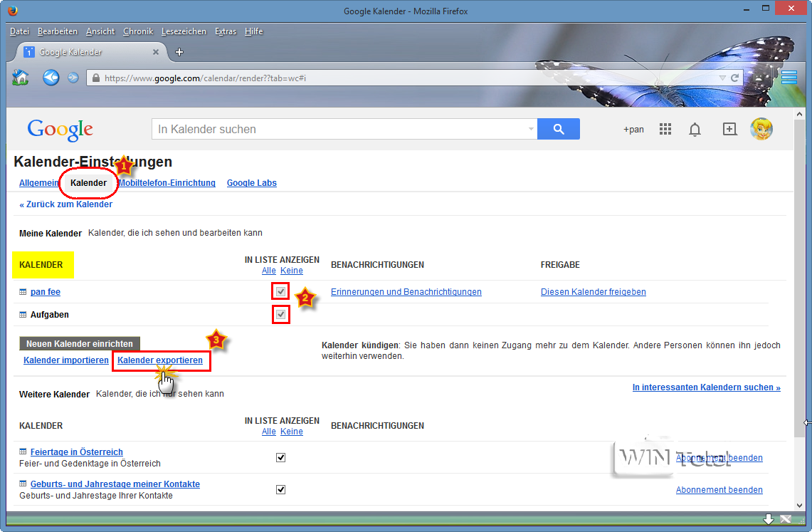Click calendar icon beside Feiertage in Österreich
Viewport: 812px width, 532px height.
23,452
